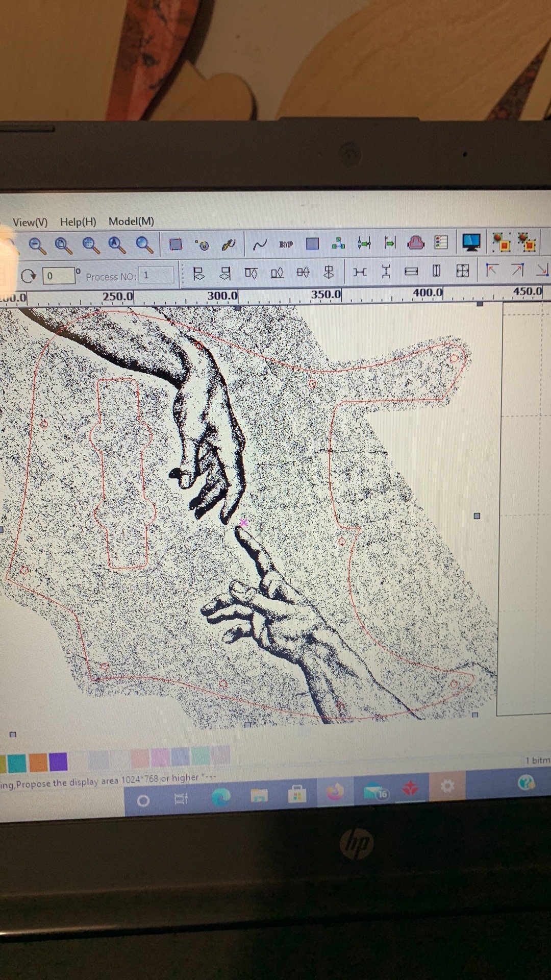Click the equal horizontal spacing icon
Image resolution: width=551 pixels, height=980 pixels.
360,272
